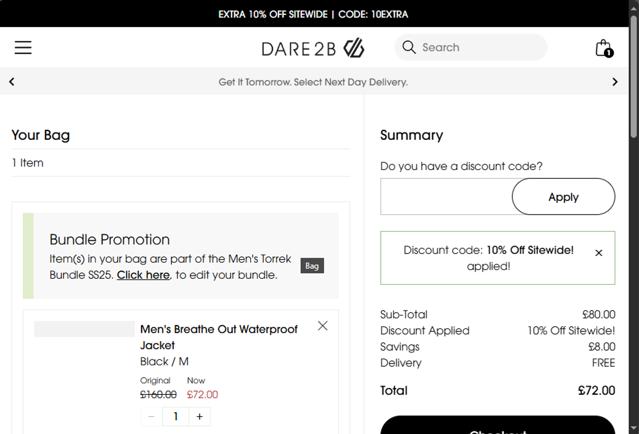Click the Savings £8.00 value
The height and width of the screenshot is (434, 639).
pyautogui.click(x=602, y=347)
